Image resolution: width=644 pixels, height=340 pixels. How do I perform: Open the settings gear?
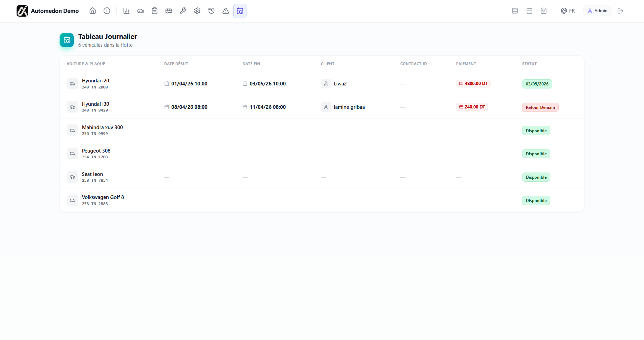(197, 11)
